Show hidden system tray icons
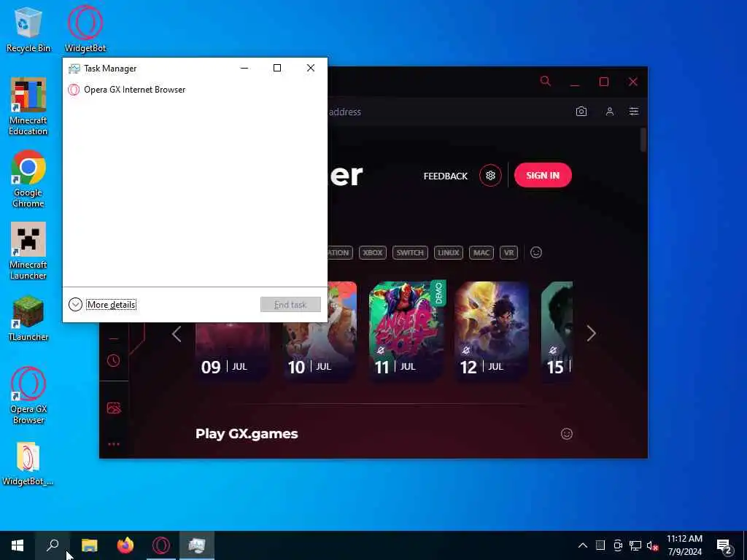Image resolution: width=747 pixels, height=560 pixels. point(583,545)
